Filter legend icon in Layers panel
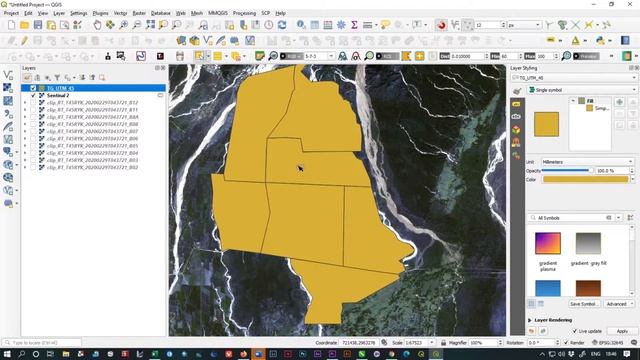640x360 pixels. [x=58, y=78]
